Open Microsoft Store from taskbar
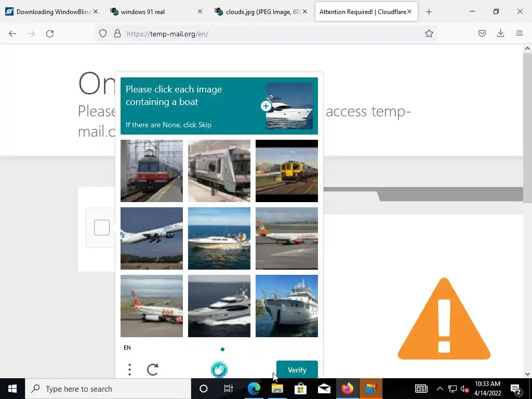This screenshot has width=532, height=399. pos(300,389)
